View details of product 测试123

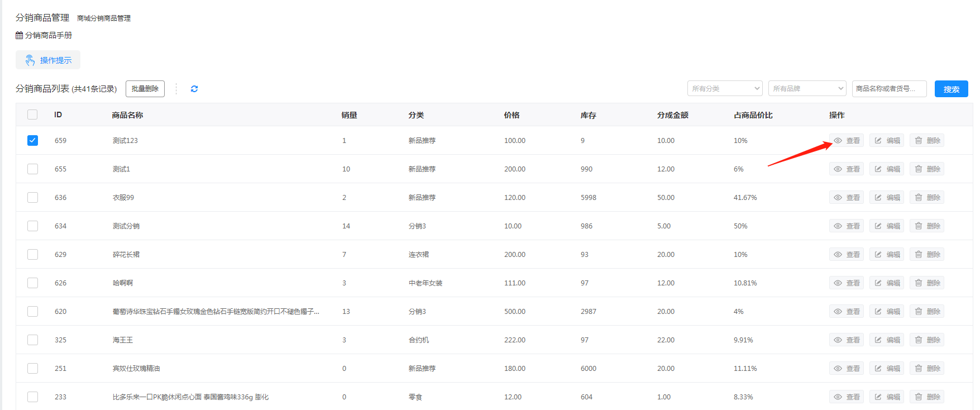[x=847, y=140]
